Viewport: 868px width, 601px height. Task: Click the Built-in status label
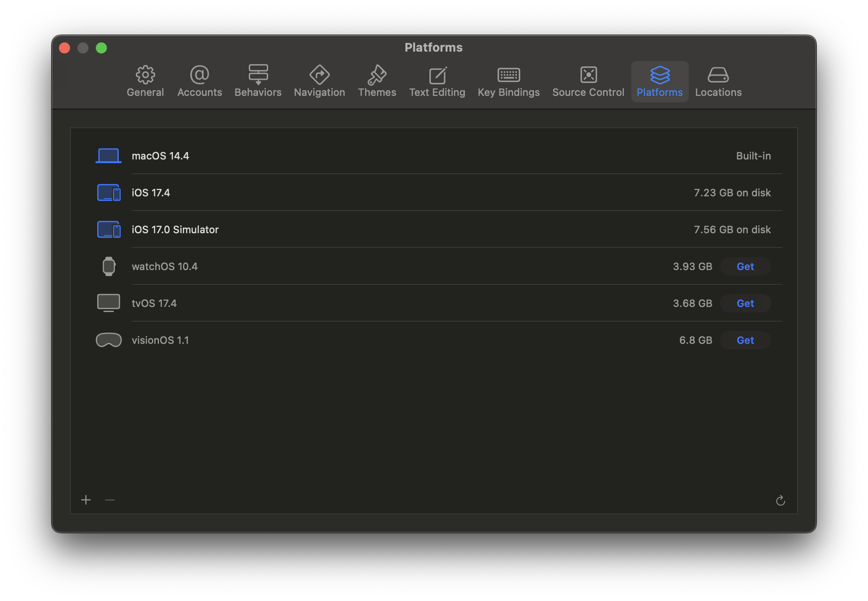(753, 156)
